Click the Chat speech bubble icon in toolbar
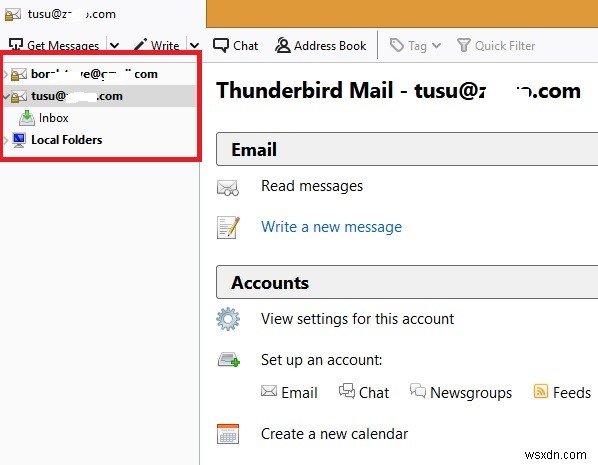 221,45
